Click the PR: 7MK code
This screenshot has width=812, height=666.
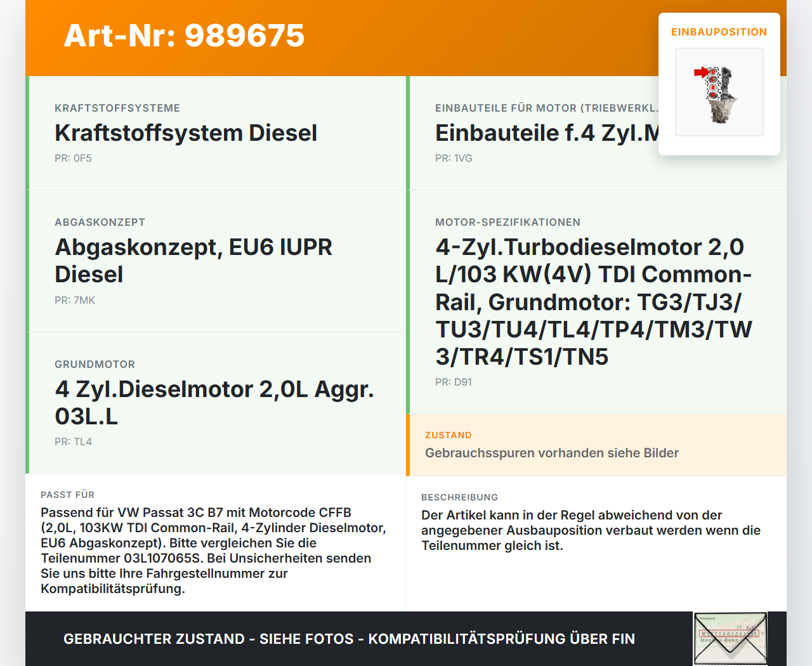75,300
